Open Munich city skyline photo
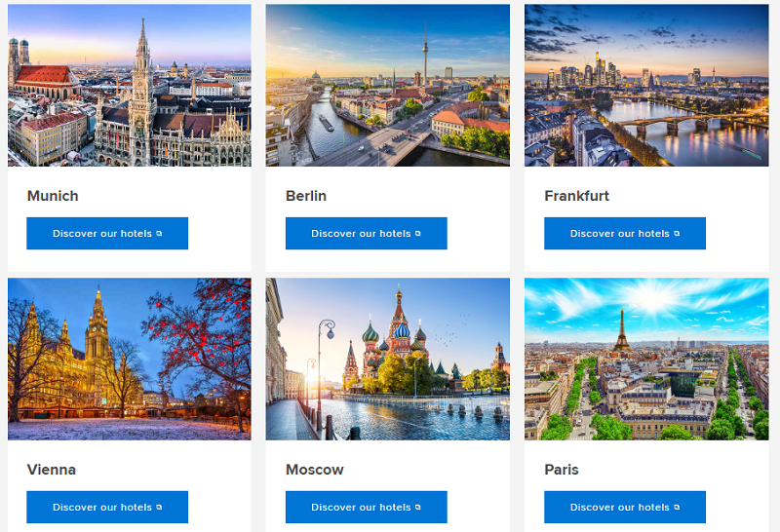Viewport: 780px width, 532px height. click(x=130, y=85)
